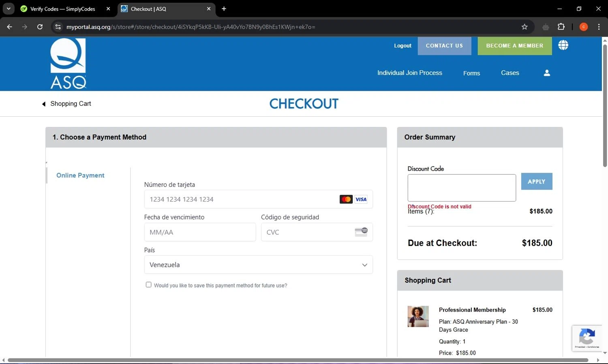This screenshot has height=364, width=608.
Task: Open the Chrome profile avatar
Action: (584, 27)
